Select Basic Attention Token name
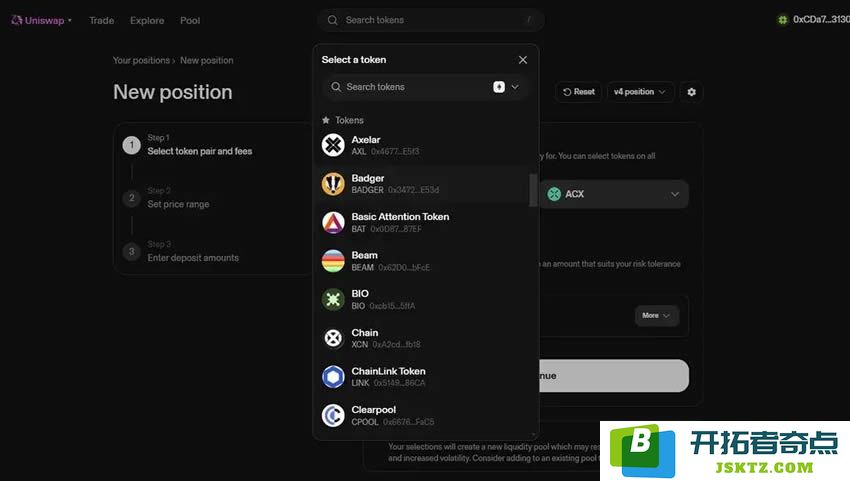This screenshot has height=481, width=850. (400, 216)
